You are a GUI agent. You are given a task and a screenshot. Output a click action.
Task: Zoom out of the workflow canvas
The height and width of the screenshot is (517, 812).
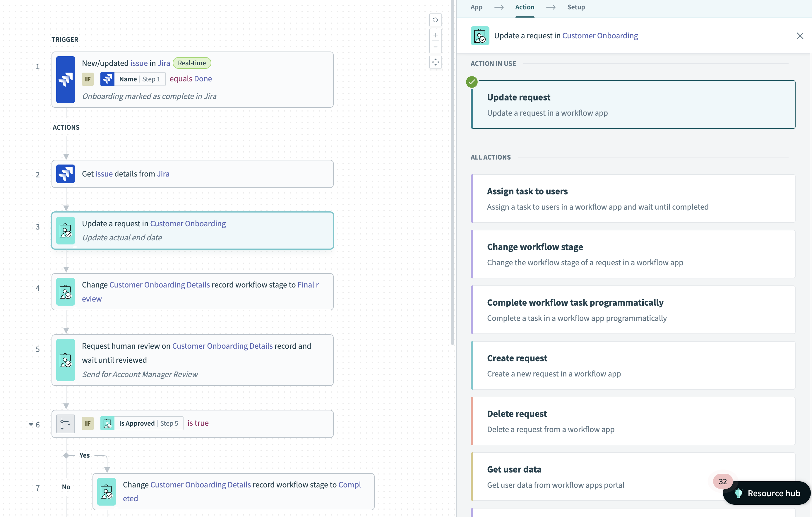coord(435,47)
